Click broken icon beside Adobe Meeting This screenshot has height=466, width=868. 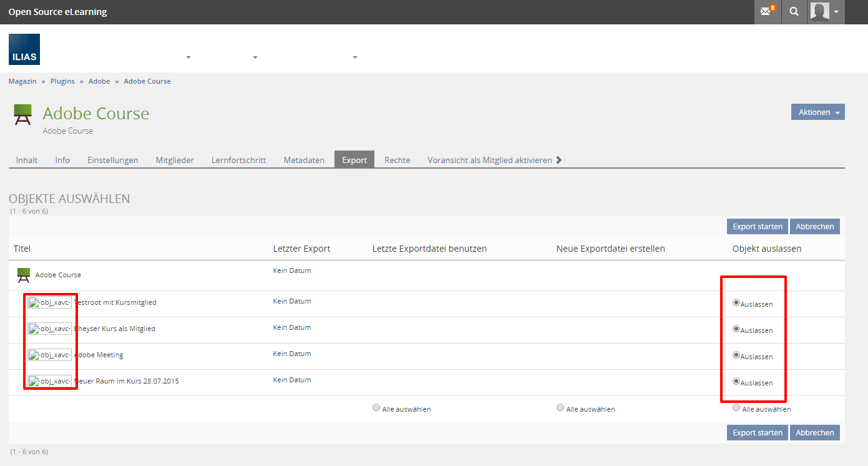click(50, 355)
